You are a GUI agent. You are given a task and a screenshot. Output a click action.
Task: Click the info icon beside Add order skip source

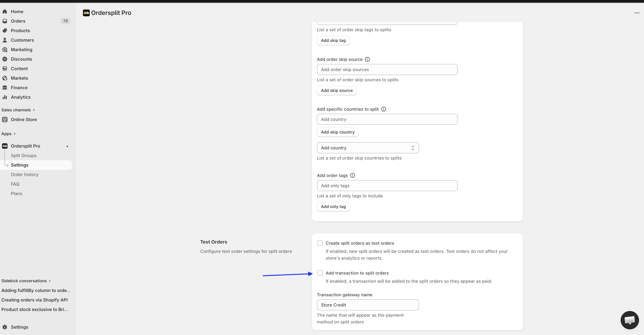pyautogui.click(x=367, y=59)
